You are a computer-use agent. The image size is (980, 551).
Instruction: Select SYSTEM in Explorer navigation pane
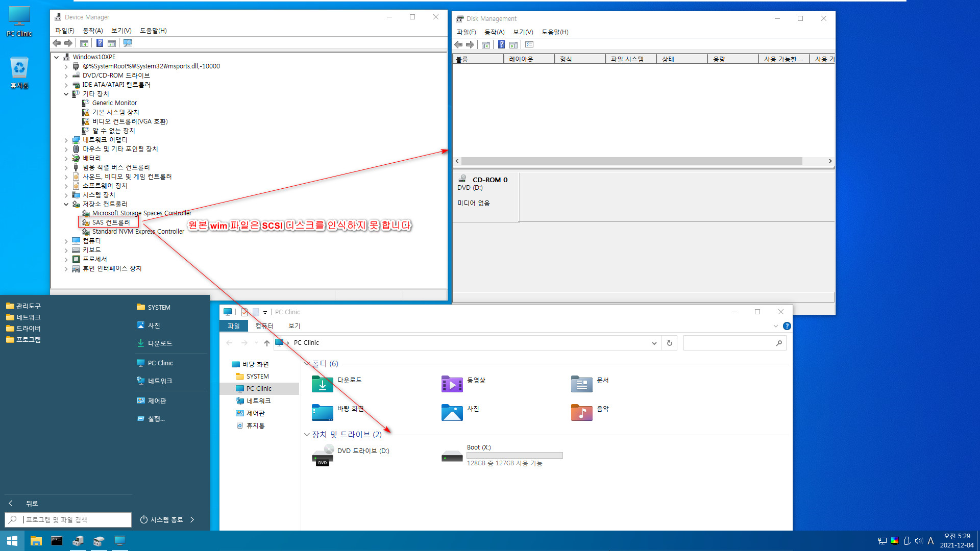tap(257, 377)
